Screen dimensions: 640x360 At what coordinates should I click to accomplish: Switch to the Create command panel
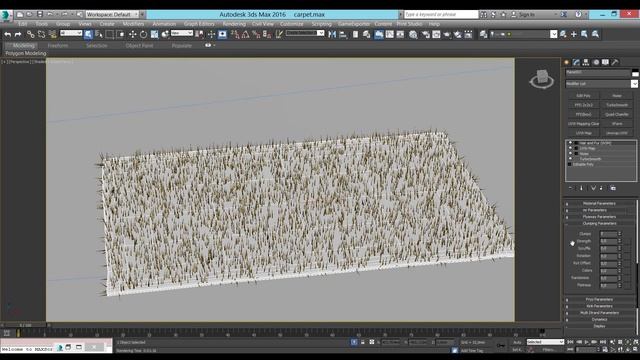pos(567,62)
